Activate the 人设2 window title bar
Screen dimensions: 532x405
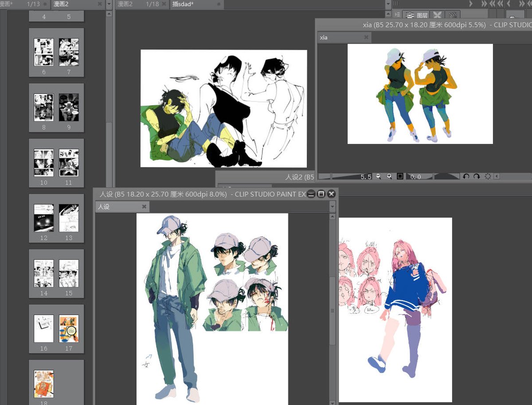[x=266, y=177]
